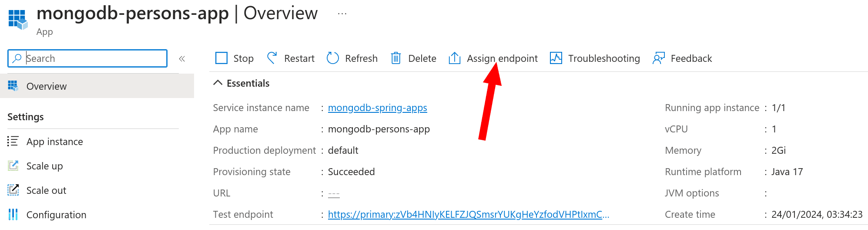The height and width of the screenshot is (230, 868).
Task: Open the more options ellipsis
Action: 342,14
